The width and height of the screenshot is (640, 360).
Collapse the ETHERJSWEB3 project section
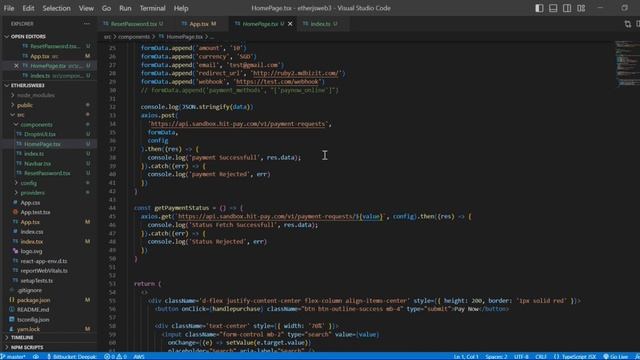tap(27, 85)
